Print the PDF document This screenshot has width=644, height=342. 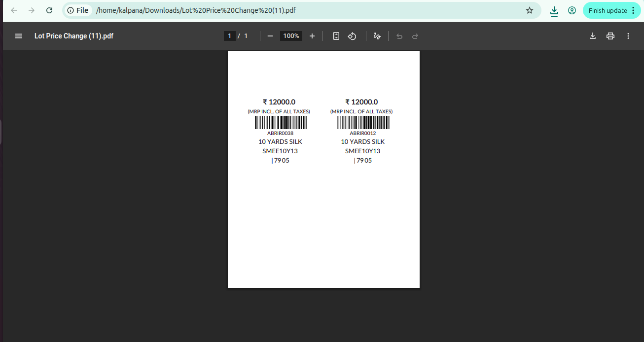(x=610, y=36)
